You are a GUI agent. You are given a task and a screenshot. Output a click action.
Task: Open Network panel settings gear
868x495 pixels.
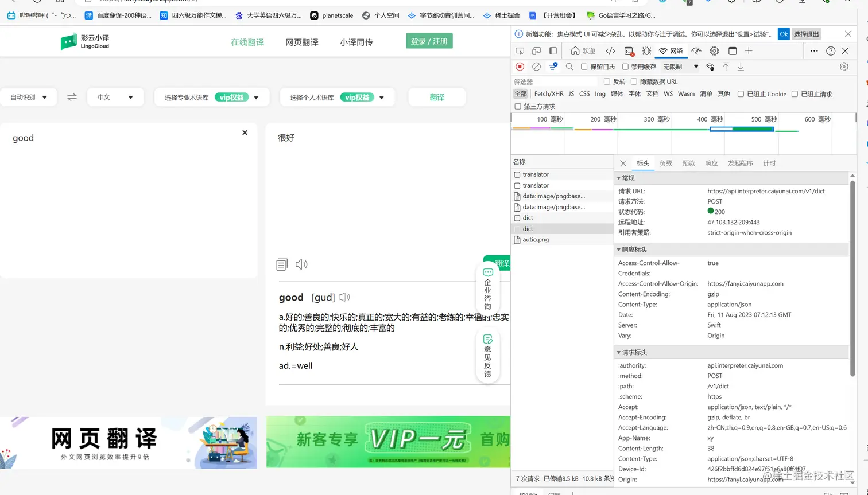(x=844, y=67)
